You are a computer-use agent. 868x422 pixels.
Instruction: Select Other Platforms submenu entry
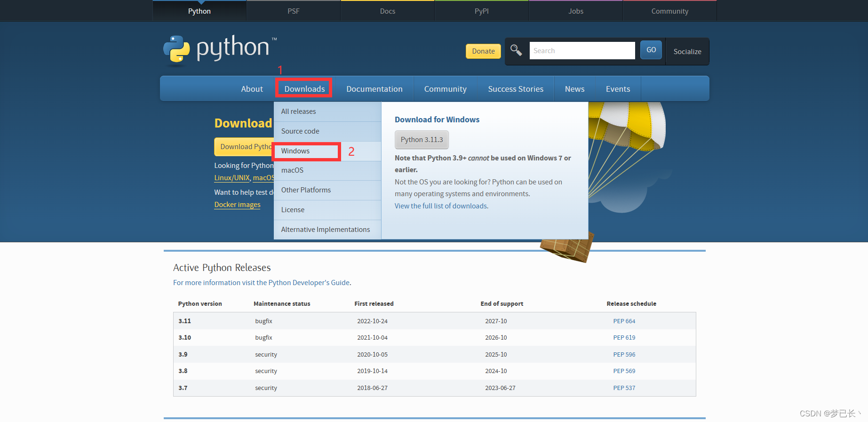(x=327, y=190)
